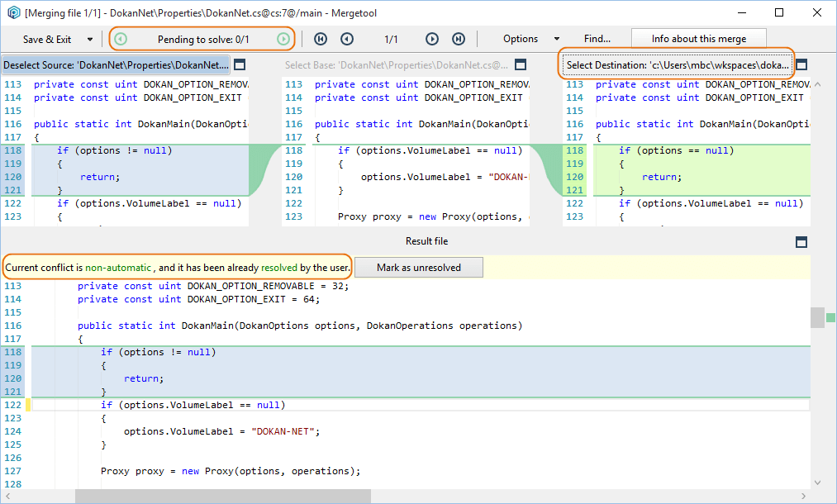This screenshot has height=504, width=837.
Task: Toggle Select Base contributor button
Action: [397, 65]
